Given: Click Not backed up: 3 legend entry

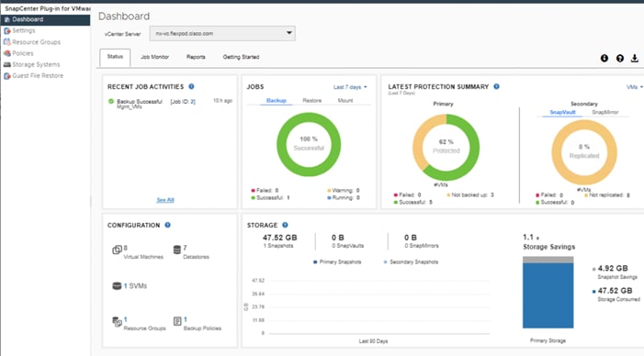Looking at the screenshot, I should (470, 195).
